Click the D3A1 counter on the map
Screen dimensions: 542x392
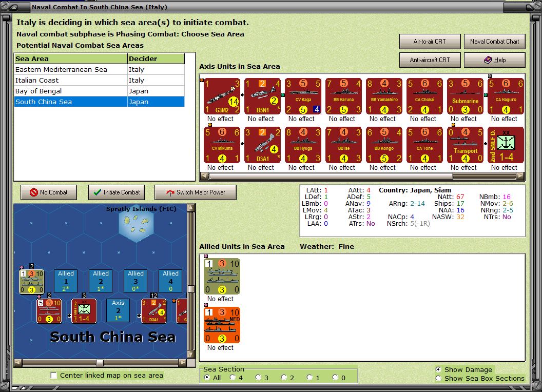[154, 311]
